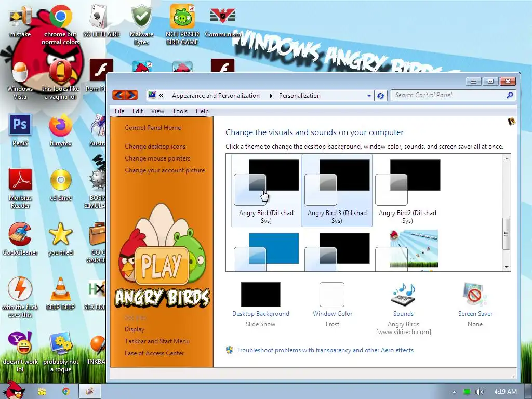Open the 'who the fuck uses this' lightning-bolt icon

[x=20, y=298]
